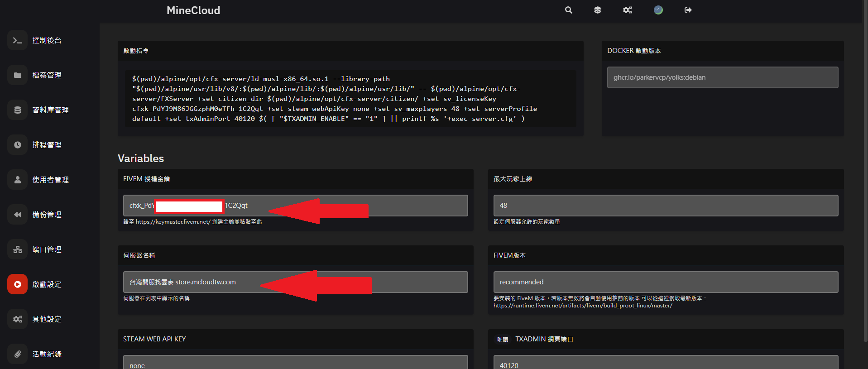The width and height of the screenshot is (868, 369).
Task: Select 活動紀錄 menu label
Action: click(x=47, y=354)
